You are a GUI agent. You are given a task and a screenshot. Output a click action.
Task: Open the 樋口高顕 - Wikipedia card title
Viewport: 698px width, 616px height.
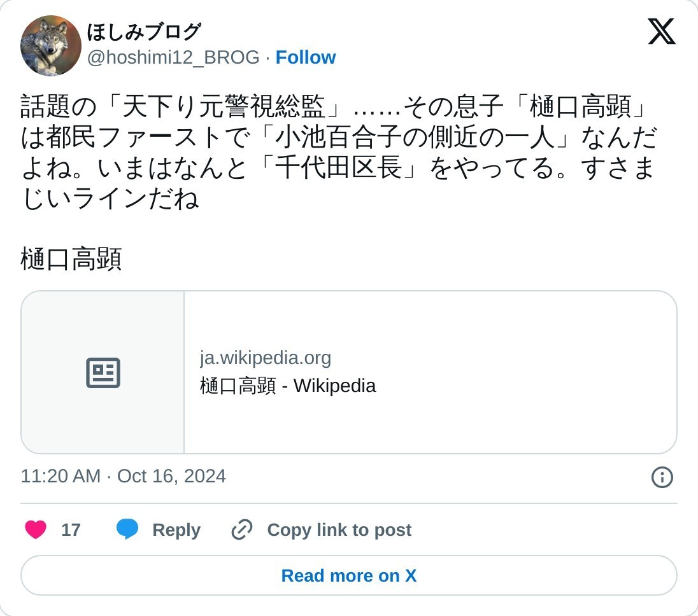click(x=288, y=386)
